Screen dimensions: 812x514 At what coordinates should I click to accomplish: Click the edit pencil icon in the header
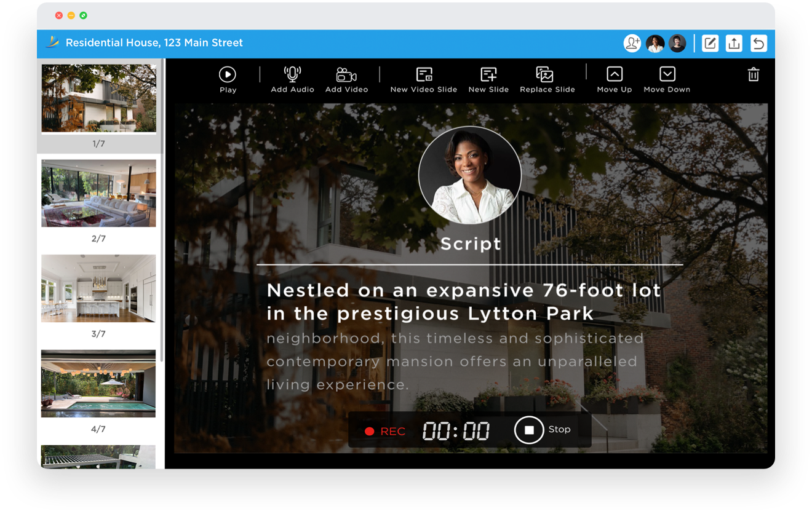point(710,43)
